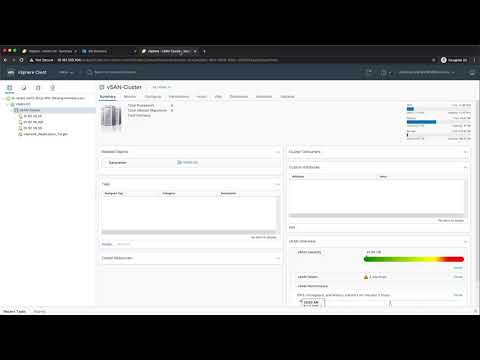
Task: Select the first host under vSAN-Cluster
Action: pos(32,116)
